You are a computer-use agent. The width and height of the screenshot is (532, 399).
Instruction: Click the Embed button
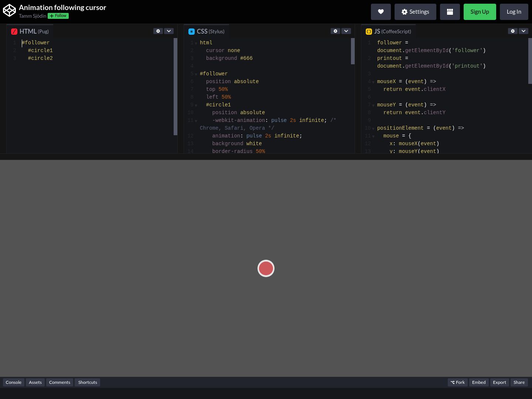click(479, 382)
